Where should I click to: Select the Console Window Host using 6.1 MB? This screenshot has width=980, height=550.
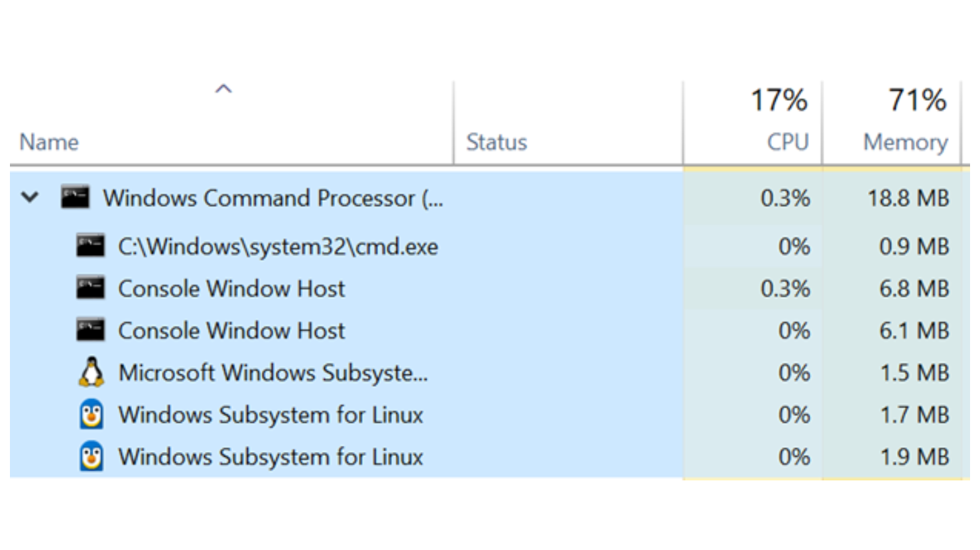click(x=231, y=330)
